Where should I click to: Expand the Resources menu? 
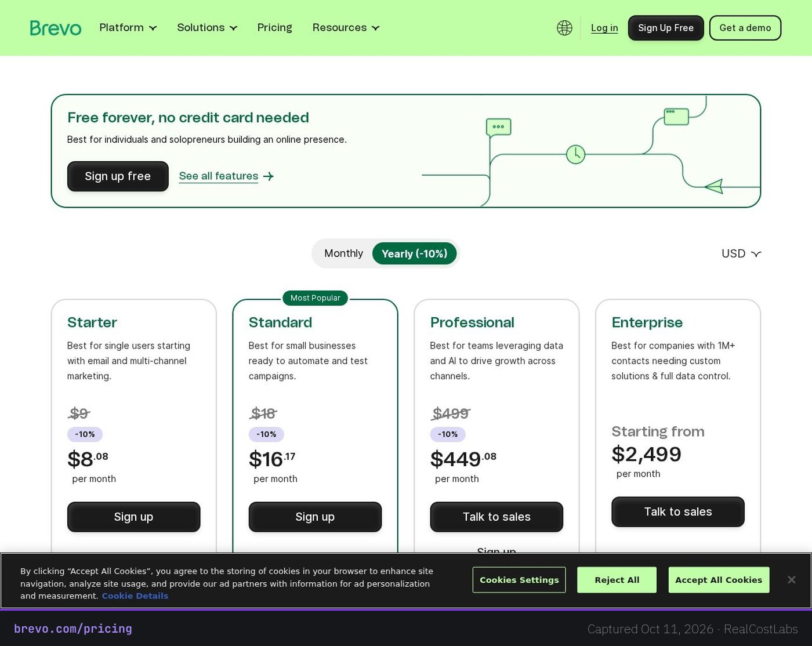tap(346, 28)
